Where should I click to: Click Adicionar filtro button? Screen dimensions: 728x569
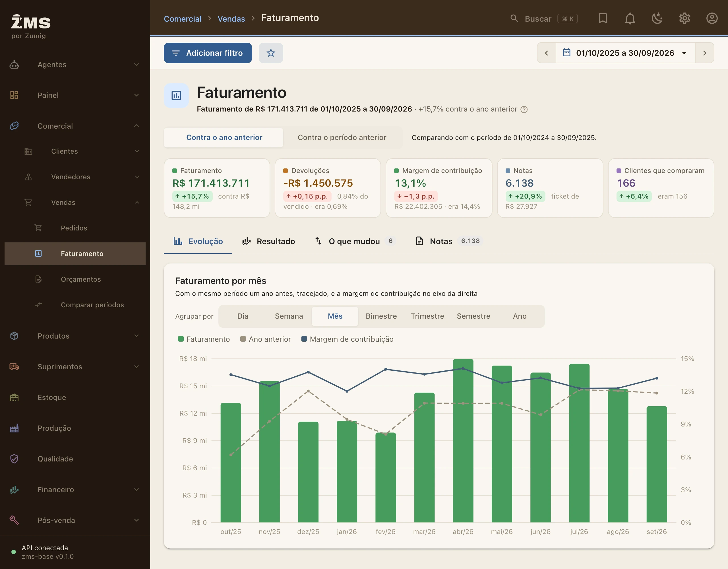208,53
